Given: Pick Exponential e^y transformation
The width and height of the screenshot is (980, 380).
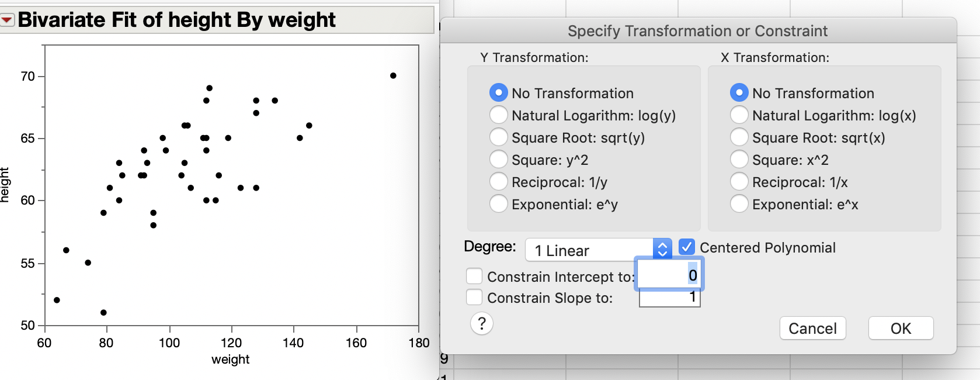Looking at the screenshot, I should [x=498, y=204].
